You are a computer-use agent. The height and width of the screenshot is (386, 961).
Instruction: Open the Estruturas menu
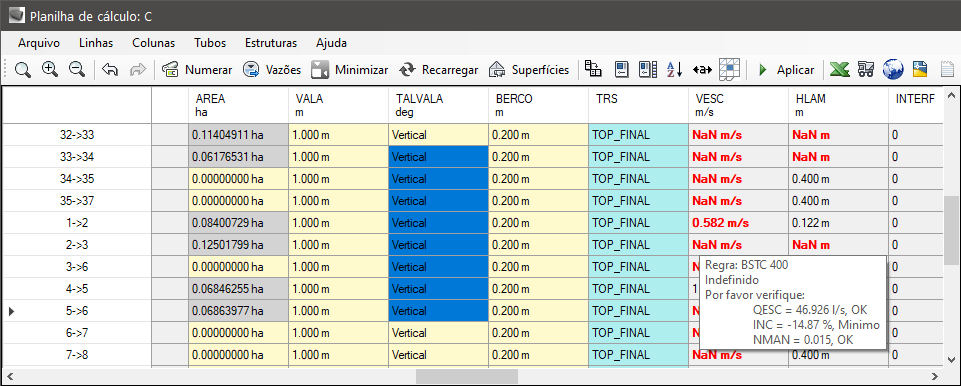coord(271,43)
